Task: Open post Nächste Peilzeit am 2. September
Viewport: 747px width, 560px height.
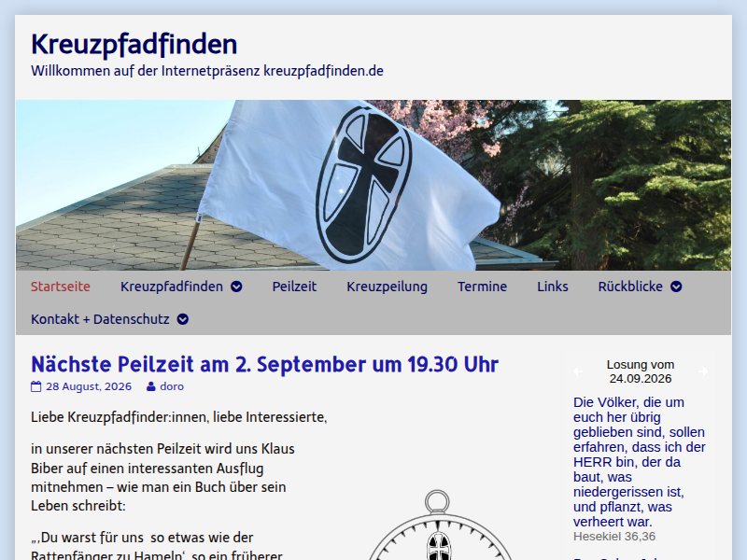Action: tap(264, 365)
